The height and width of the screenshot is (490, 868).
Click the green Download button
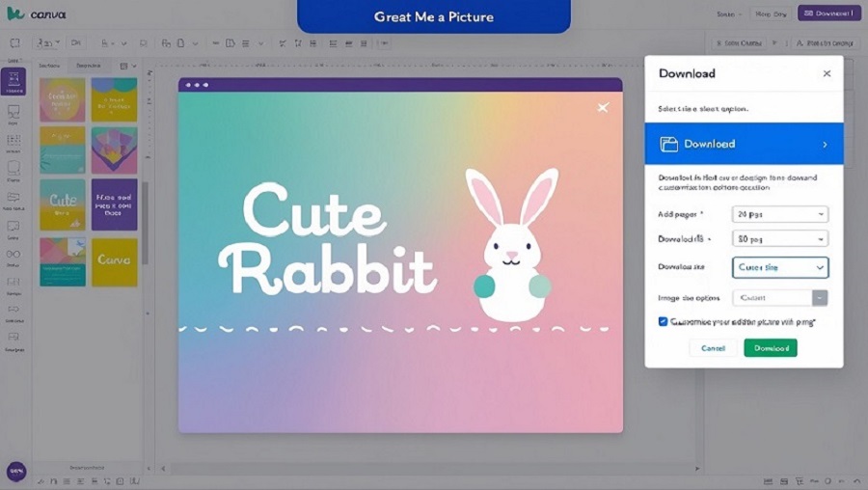click(x=771, y=348)
